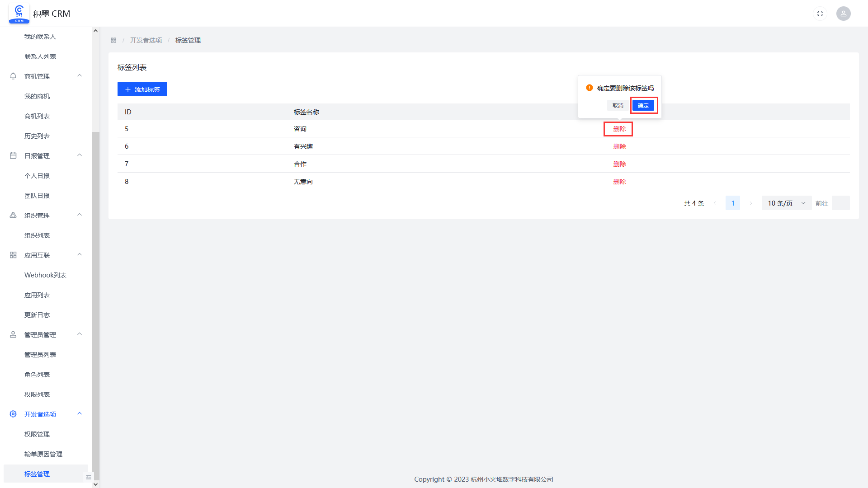
Task: Click the 积墨 CRM logo icon
Action: pyautogui.click(x=19, y=14)
